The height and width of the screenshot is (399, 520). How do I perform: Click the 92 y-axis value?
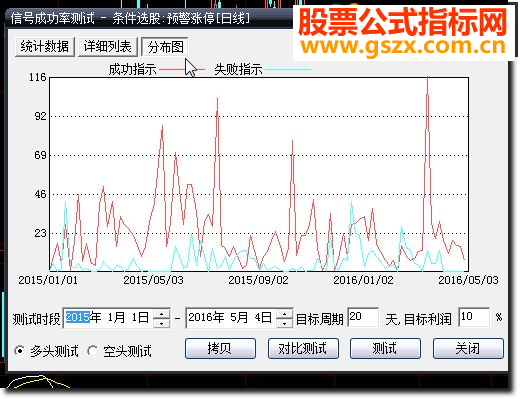(x=40, y=116)
